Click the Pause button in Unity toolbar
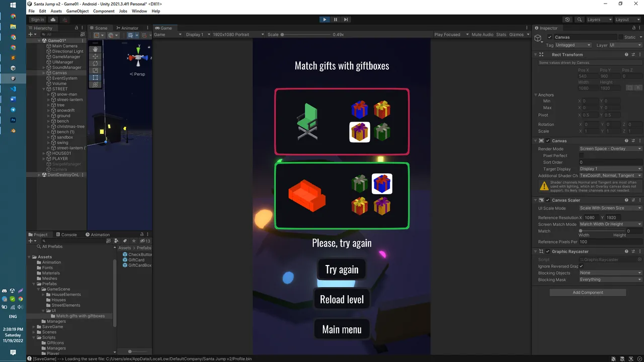Viewport: 644px width, 362px height. point(336,20)
